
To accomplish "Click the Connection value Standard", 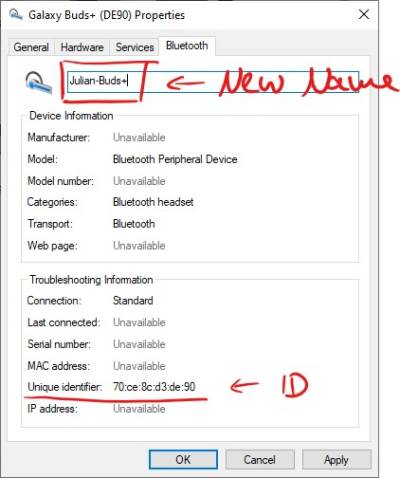I will click(133, 300).
